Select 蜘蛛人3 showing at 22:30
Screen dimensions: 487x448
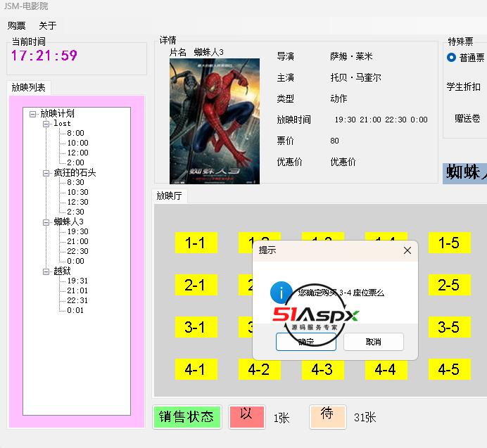click(x=77, y=251)
